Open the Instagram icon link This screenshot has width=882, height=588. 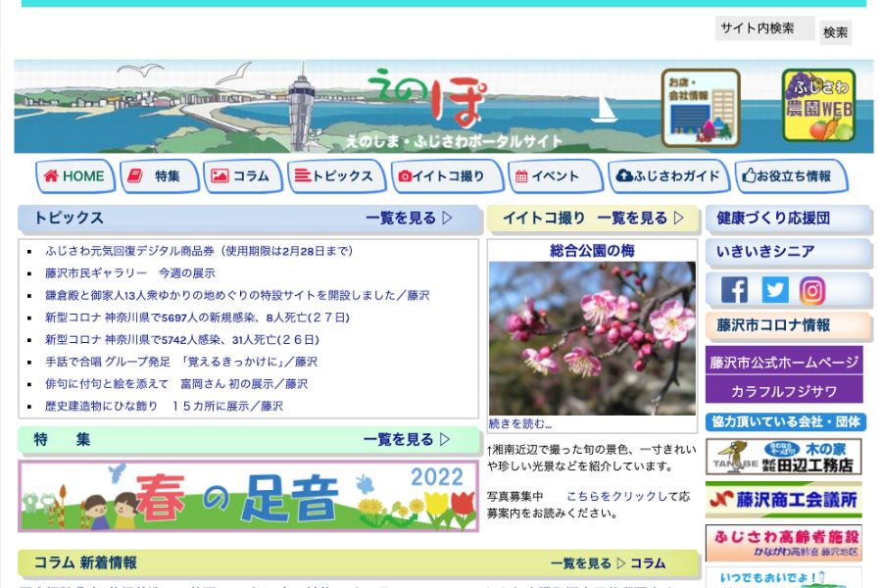tap(812, 290)
